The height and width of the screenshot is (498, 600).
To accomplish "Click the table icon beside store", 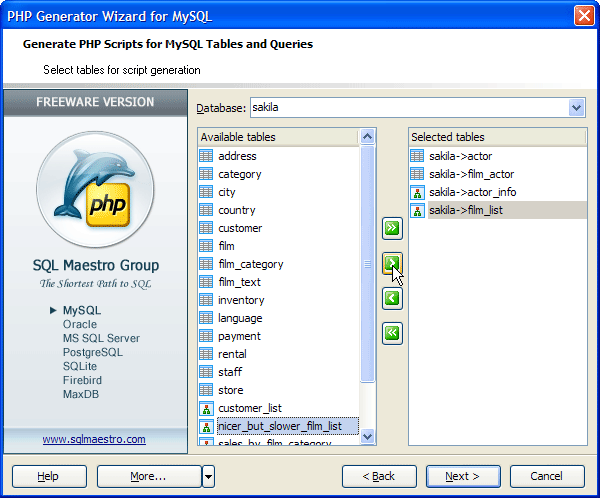I will tap(206, 390).
